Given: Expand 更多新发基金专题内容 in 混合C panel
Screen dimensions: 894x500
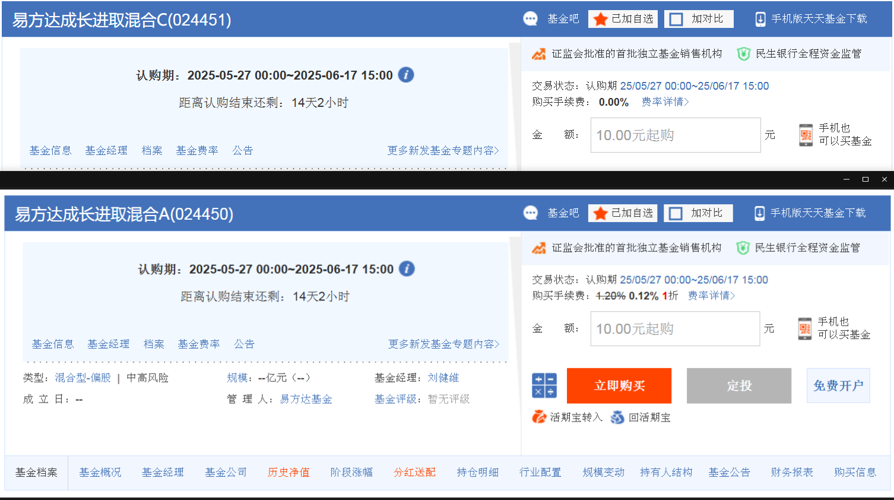Looking at the screenshot, I should (443, 151).
